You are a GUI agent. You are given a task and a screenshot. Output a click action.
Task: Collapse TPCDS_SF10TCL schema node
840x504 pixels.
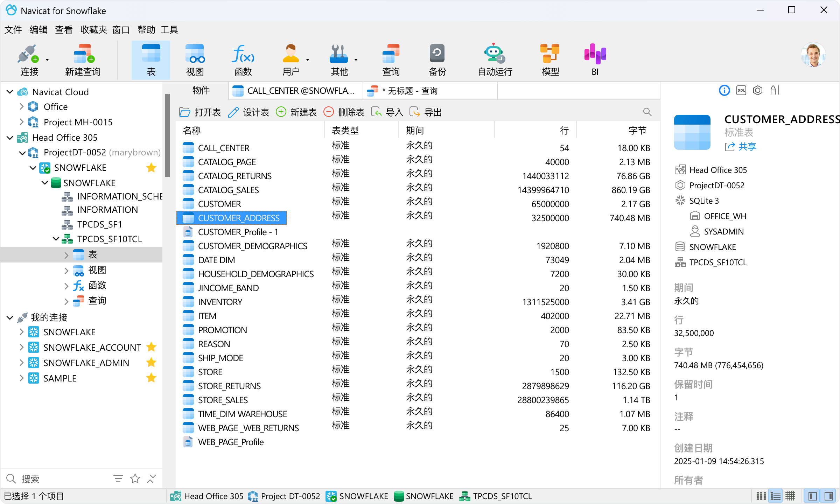click(x=56, y=239)
